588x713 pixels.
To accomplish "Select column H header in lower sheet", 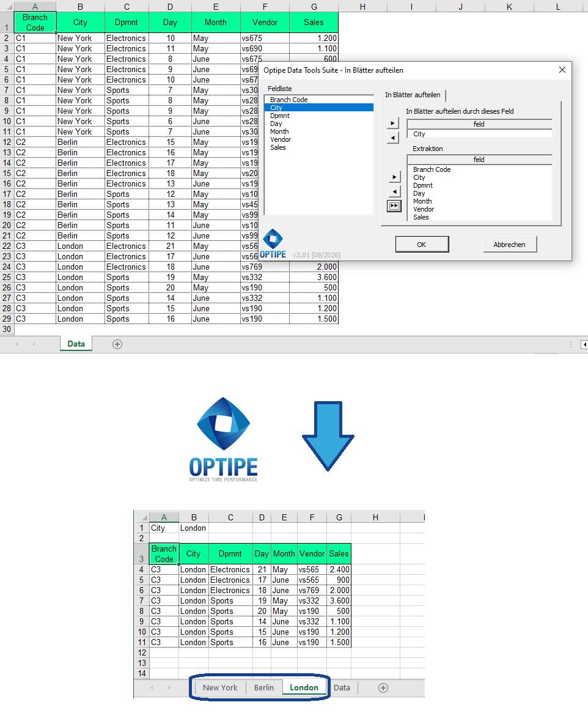I will [x=375, y=517].
